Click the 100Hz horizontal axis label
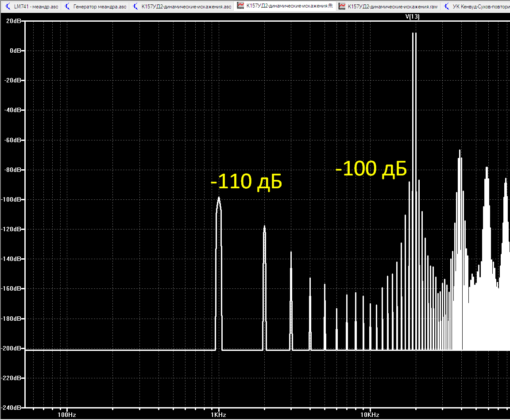The height and width of the screenshot is (420, 510). [67, 415]
